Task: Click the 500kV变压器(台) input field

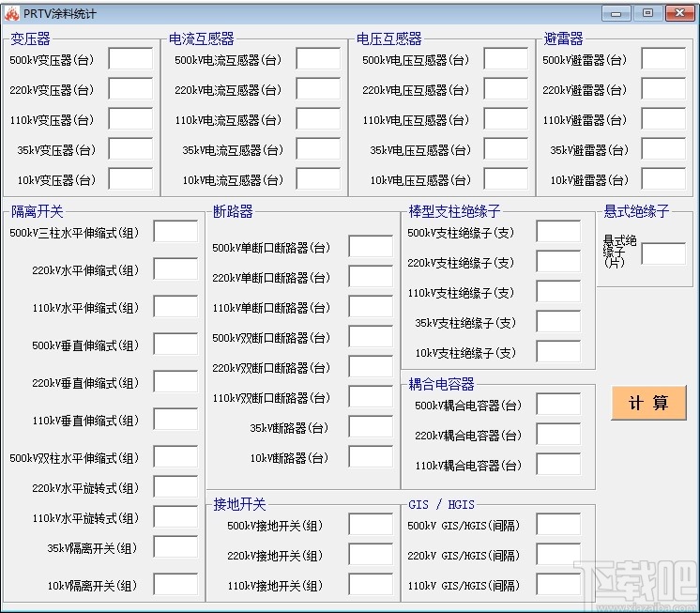Action: pos(130,59)
